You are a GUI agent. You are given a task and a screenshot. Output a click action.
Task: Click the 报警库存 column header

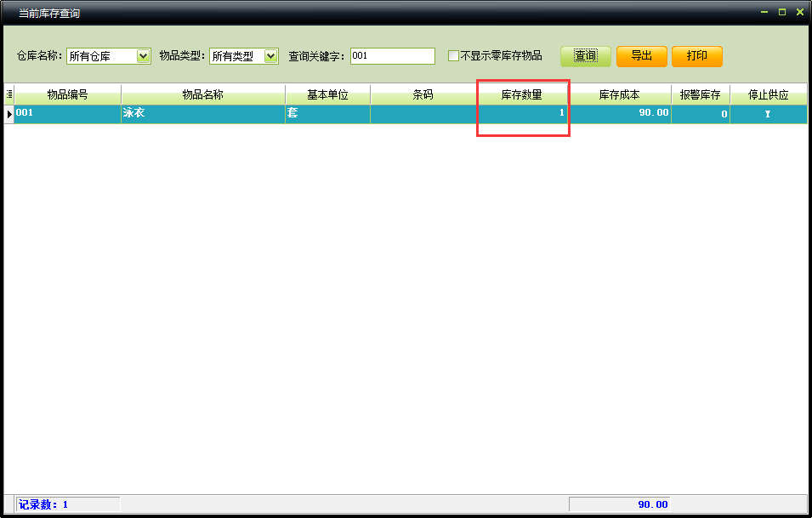coord(700,94)
